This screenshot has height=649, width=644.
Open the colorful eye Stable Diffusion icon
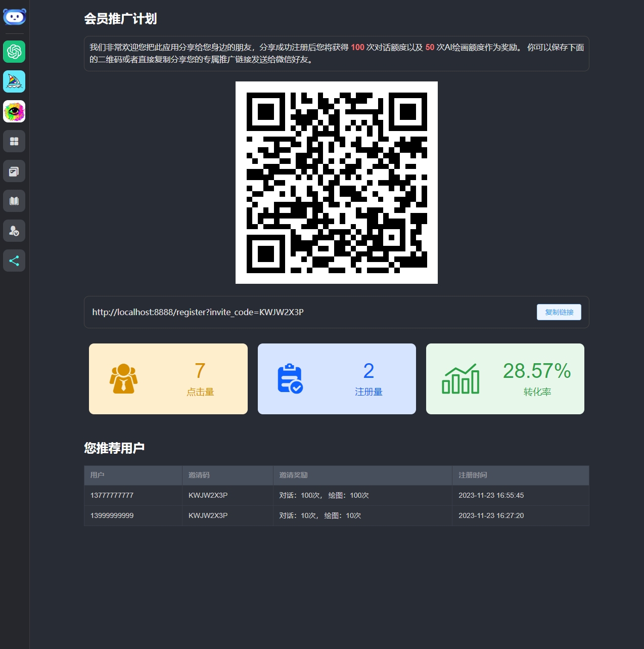[14, 111]
